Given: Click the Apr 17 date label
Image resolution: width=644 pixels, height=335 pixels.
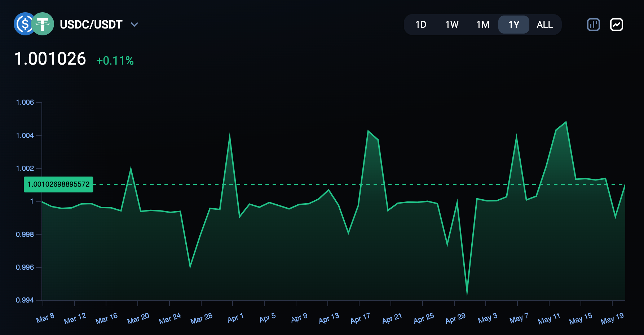Looking at the screenshot, I should [x=360, y=318].
